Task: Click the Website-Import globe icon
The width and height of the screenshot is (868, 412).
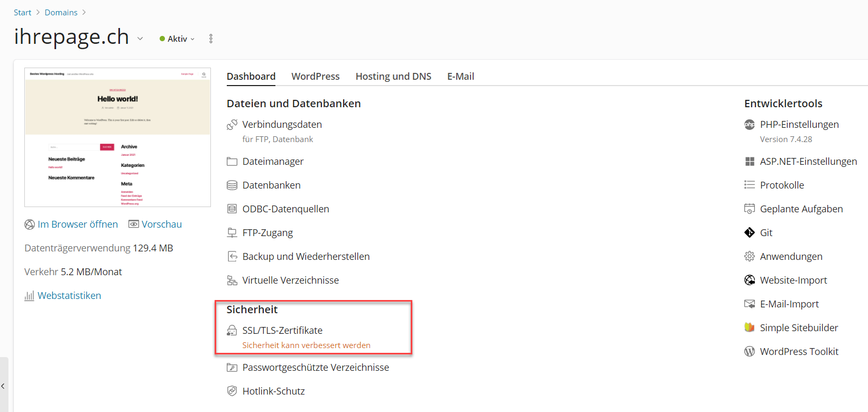Action: pyautogui.click(x=749, y=280)
